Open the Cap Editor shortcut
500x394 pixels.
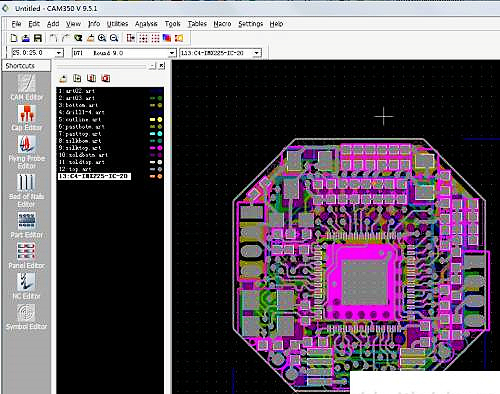[27, 118]
